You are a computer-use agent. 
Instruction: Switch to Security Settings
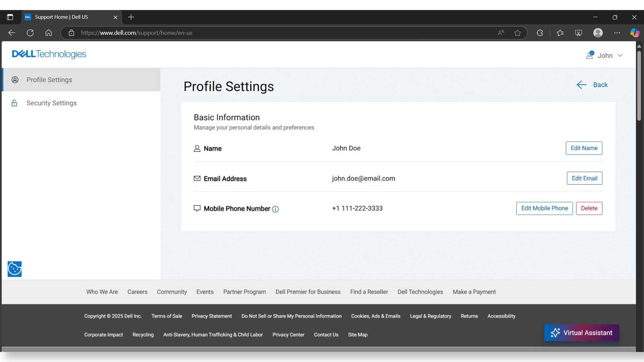coord(51,103)
